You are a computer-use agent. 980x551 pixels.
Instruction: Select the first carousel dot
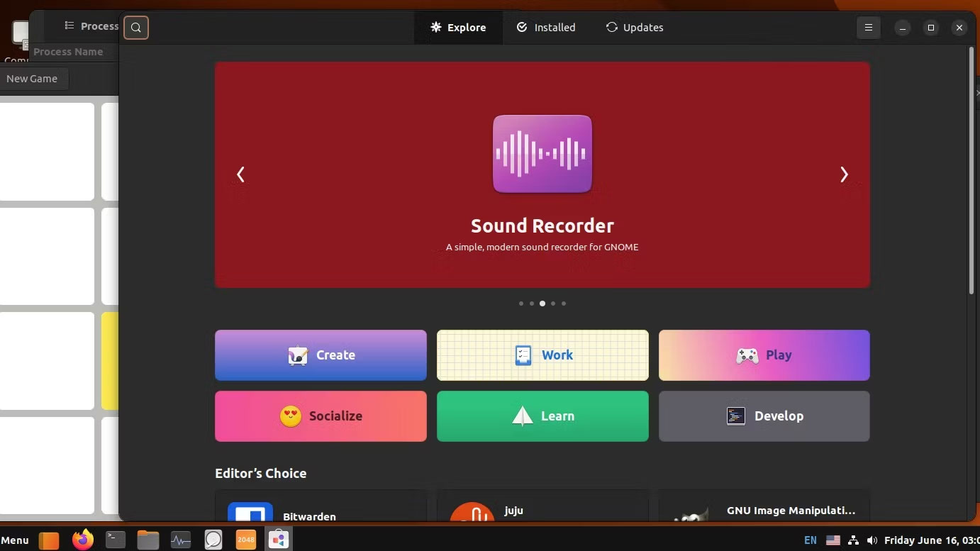[521, 304]
